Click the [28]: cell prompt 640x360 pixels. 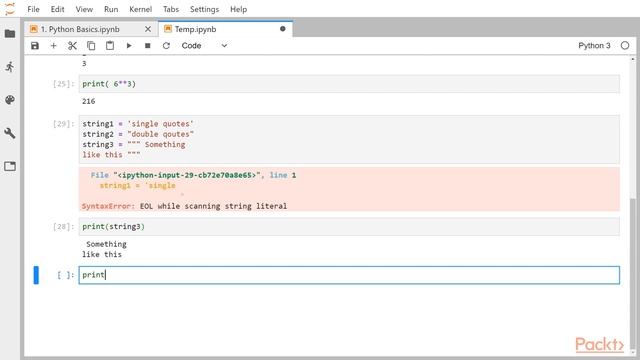tap(64, 227)
